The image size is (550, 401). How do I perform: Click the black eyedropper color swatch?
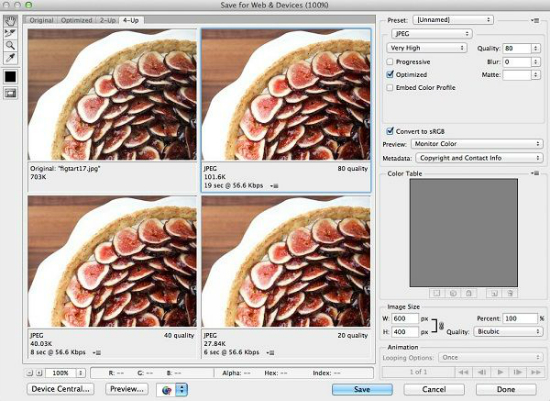pyautogui.click(x=10, y=76)
